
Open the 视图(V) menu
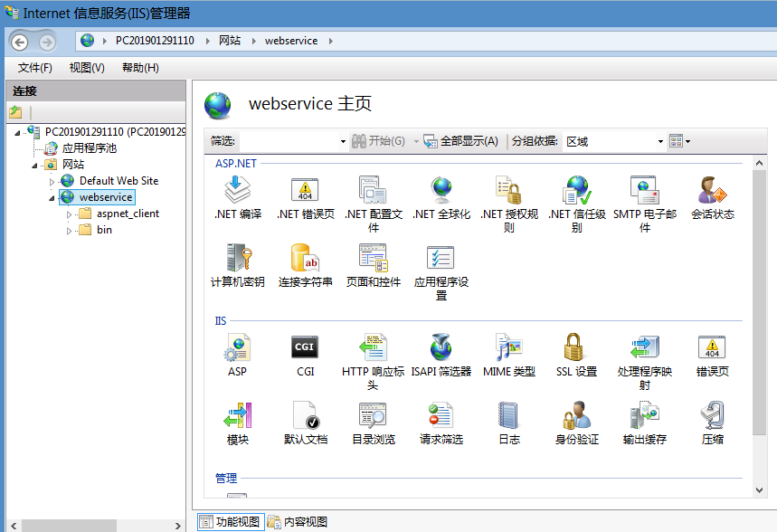87,68
